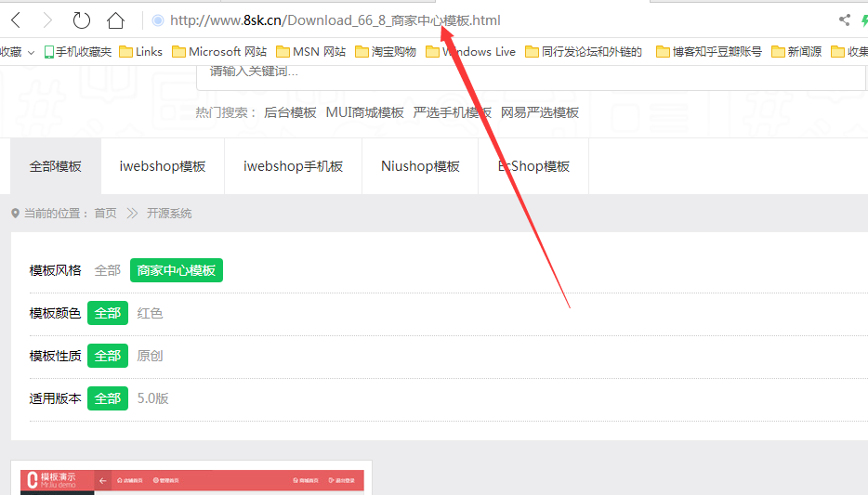Switch to the 全部模板 tab

[x=56, y=166]
